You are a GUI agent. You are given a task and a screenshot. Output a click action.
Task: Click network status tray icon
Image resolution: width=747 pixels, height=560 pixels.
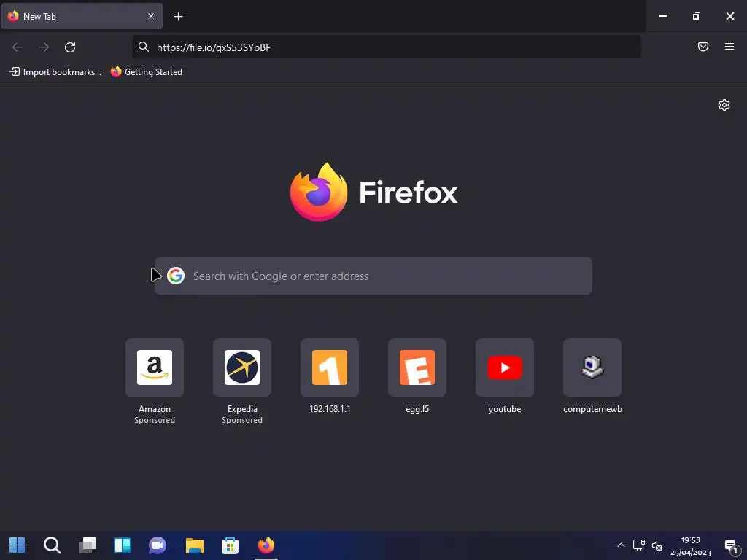click(638, 545)
